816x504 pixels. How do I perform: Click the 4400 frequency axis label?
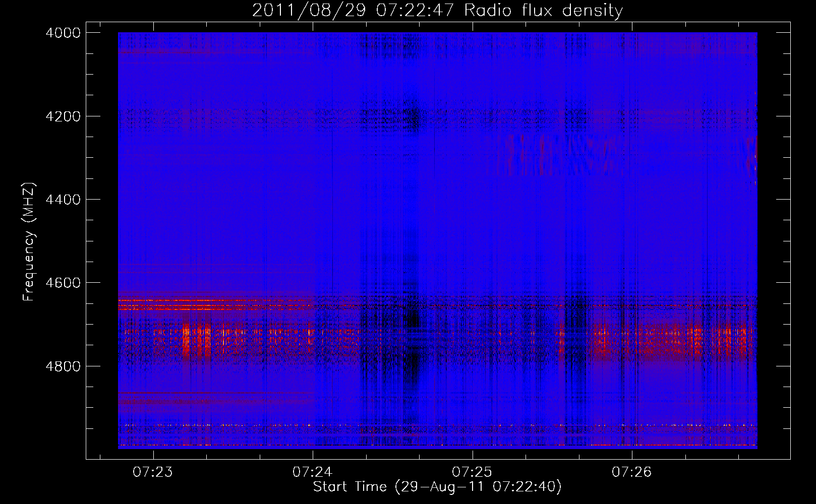pos(63,200)
